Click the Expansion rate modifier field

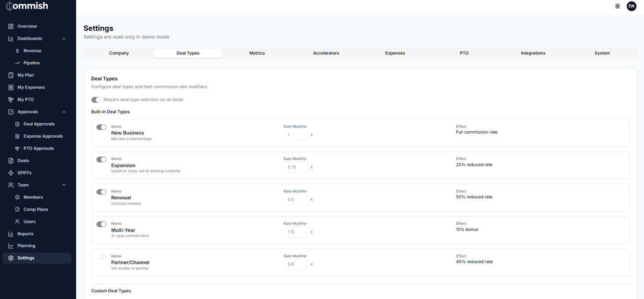(x=296, y=167)
